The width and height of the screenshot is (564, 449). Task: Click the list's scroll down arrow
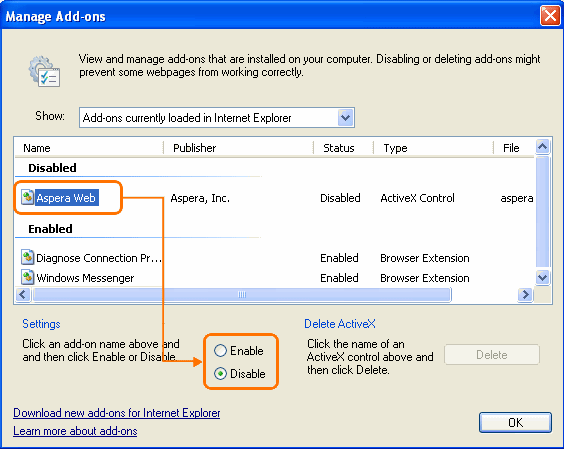pos(542,277)
